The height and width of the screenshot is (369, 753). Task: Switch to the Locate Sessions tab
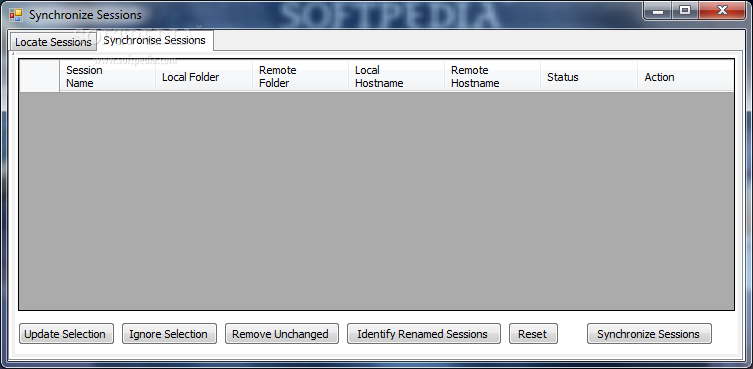(x=53, y=42)
